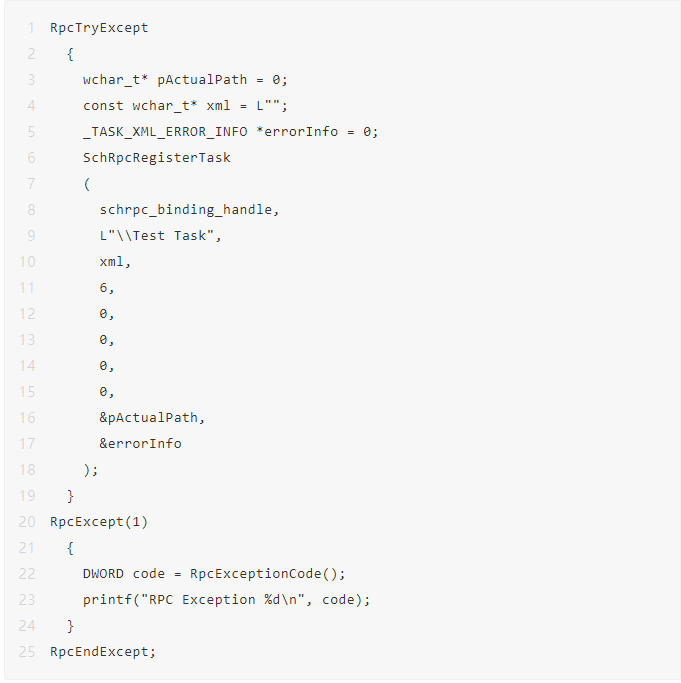Click the pActualPath variable declaration
This screenshot has width=681, height=683.
[201, 79]
